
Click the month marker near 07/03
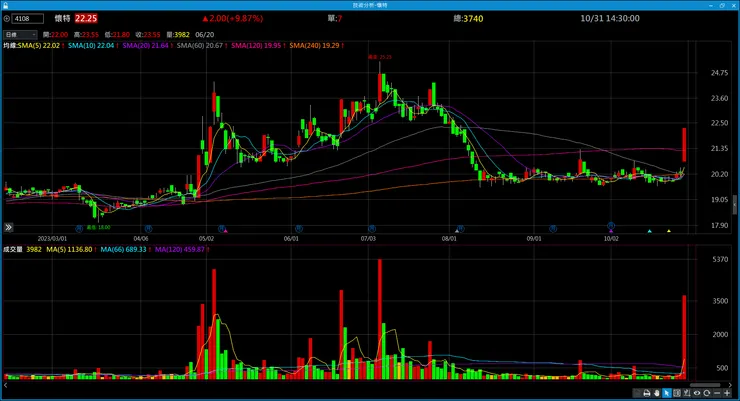[372, 229]
